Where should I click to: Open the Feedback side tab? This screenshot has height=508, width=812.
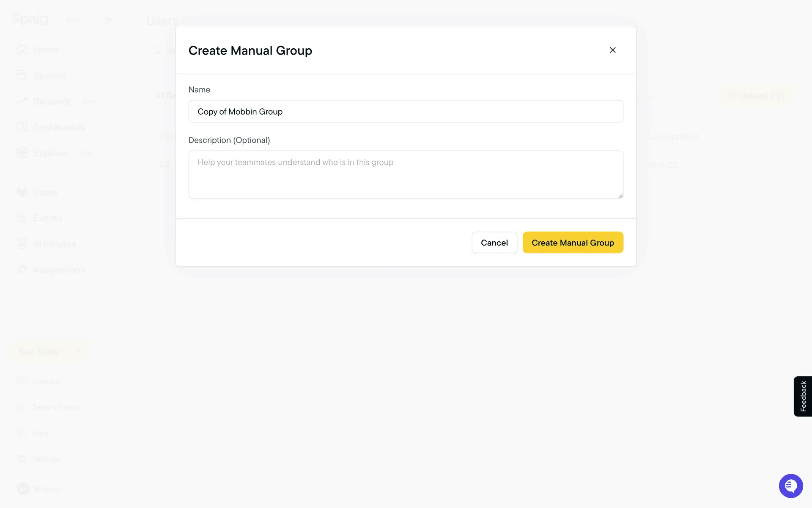pyautogui.click(x=803, y=396)
